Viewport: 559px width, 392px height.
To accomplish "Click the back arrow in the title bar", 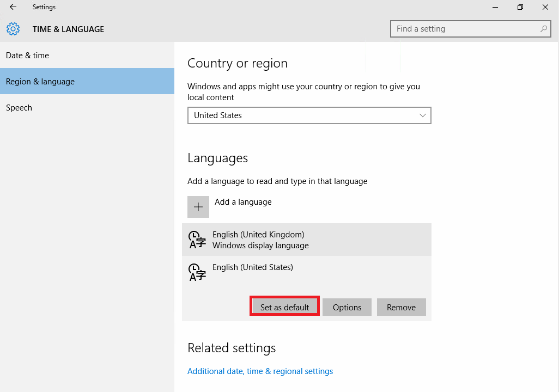I will click(x=13, y=7).
